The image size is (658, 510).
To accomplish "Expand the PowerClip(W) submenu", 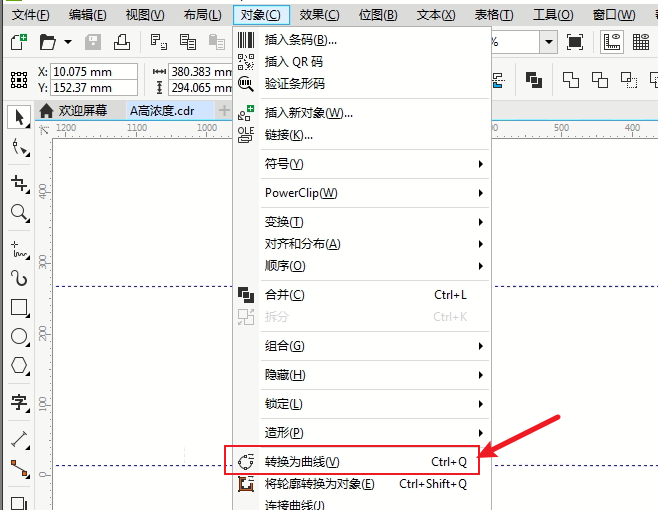I will tap(362, 193).
